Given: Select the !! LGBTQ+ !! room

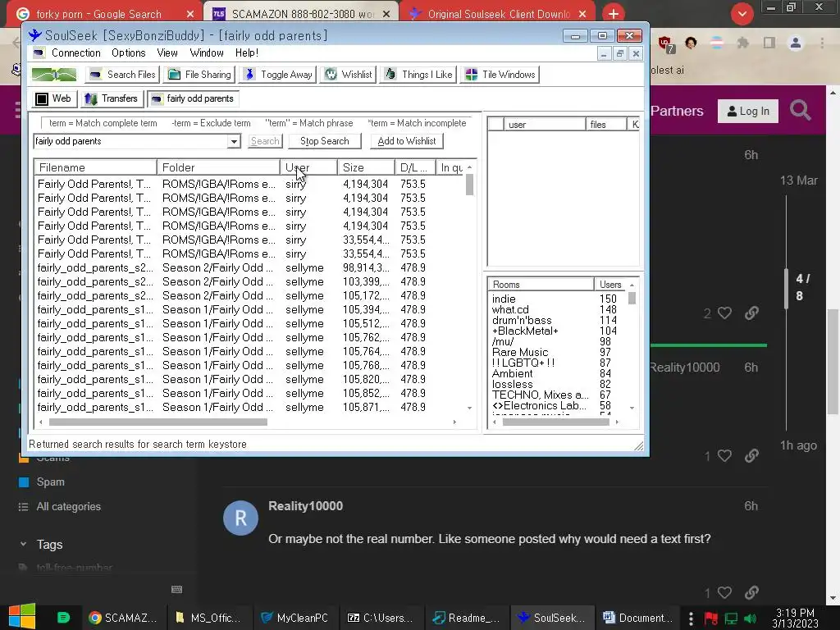Looking at the screenshot, I should tap(523, 363).
